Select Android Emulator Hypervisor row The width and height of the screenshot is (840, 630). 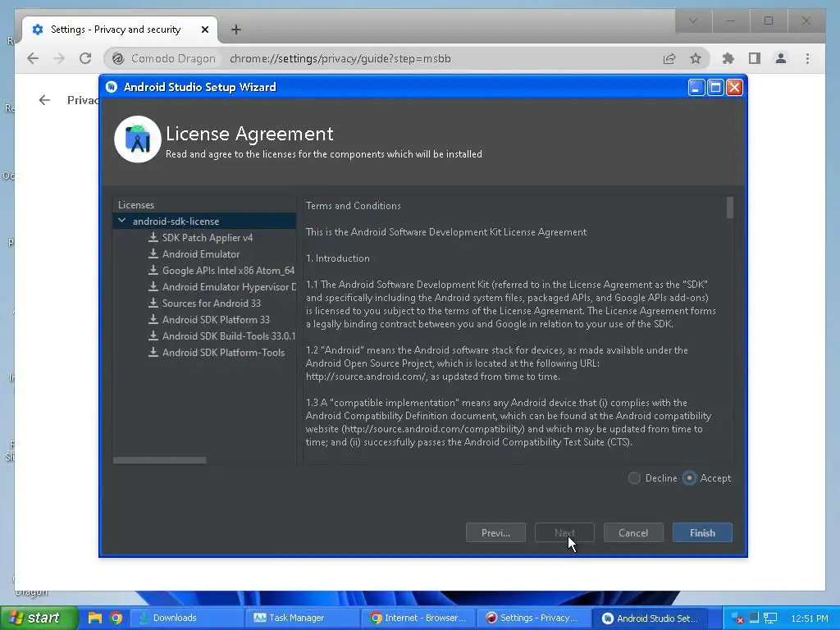pos(204,286)
